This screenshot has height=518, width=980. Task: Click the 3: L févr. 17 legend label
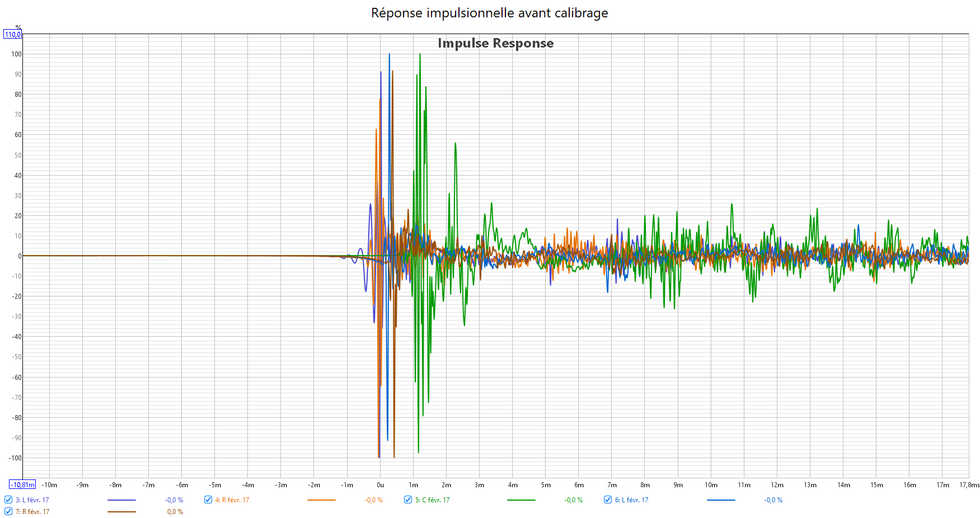32,500
